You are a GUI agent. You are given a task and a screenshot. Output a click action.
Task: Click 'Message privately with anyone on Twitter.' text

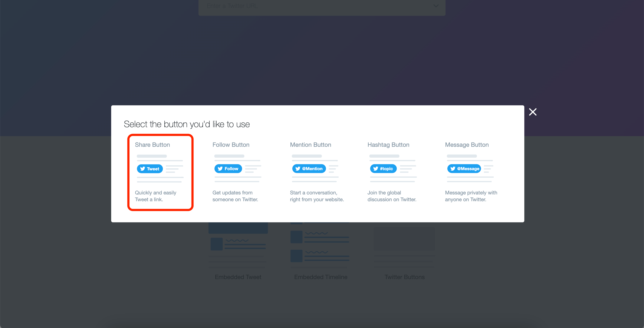tap(471, 196)
